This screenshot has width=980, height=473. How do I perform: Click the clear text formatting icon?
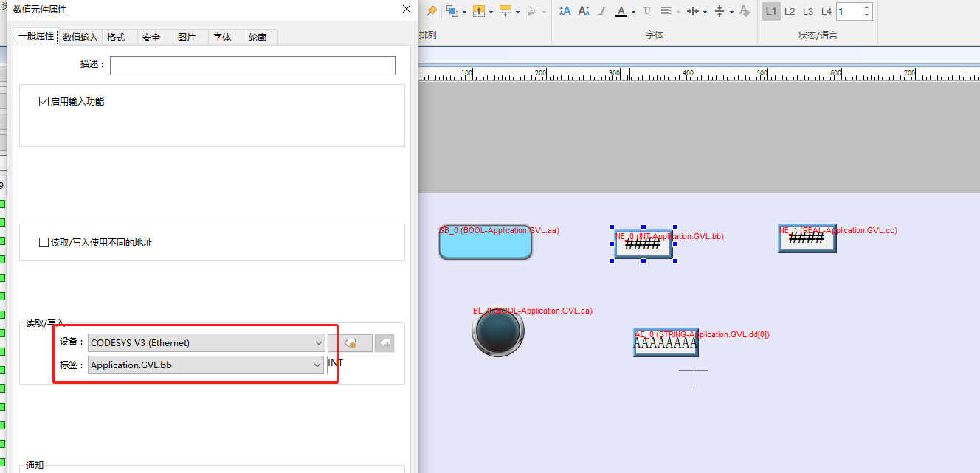(745, 11)
